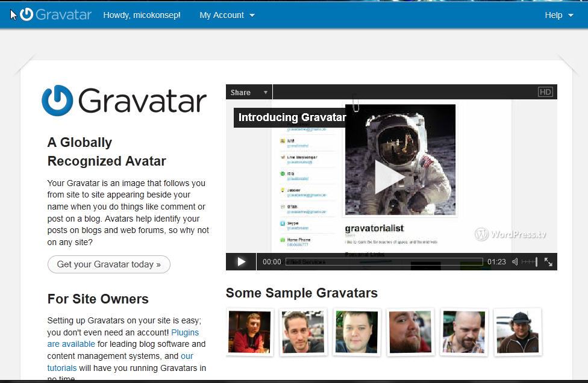Image resolution: width=588 pixels, height=383 pixels.
Task: Click the Introducing Gravatar video title
Action: click(x=292, y=117)
